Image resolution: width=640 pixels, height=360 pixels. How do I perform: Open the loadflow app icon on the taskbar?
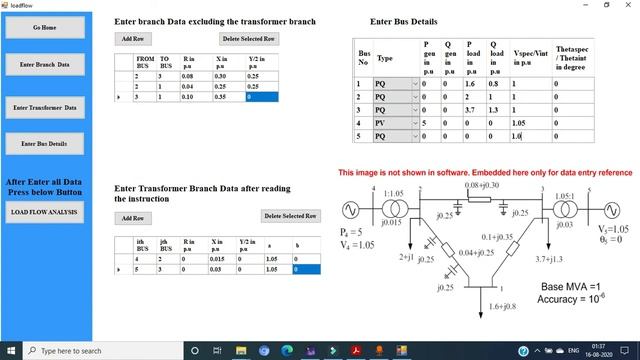click(402, 351)
